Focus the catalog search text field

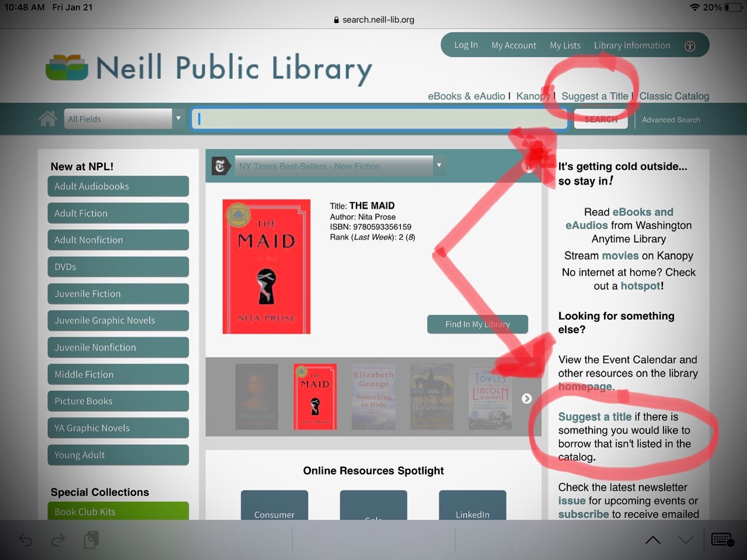379,119
